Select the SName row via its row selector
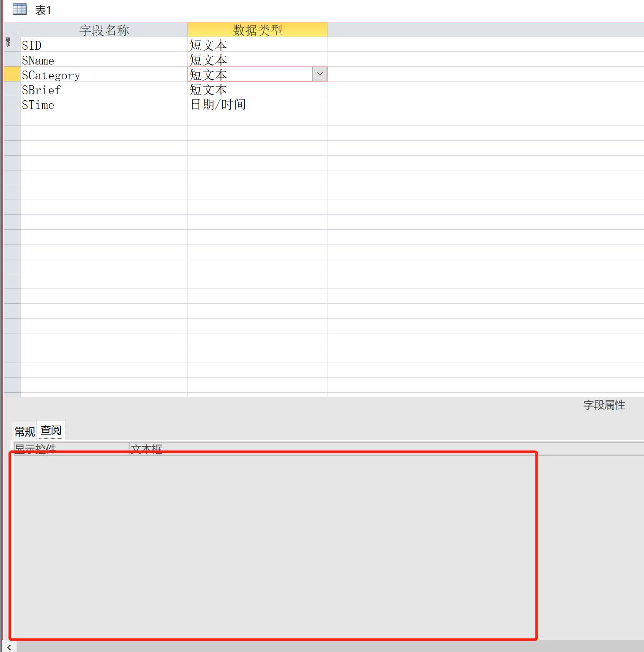 (x=12, y=60)
